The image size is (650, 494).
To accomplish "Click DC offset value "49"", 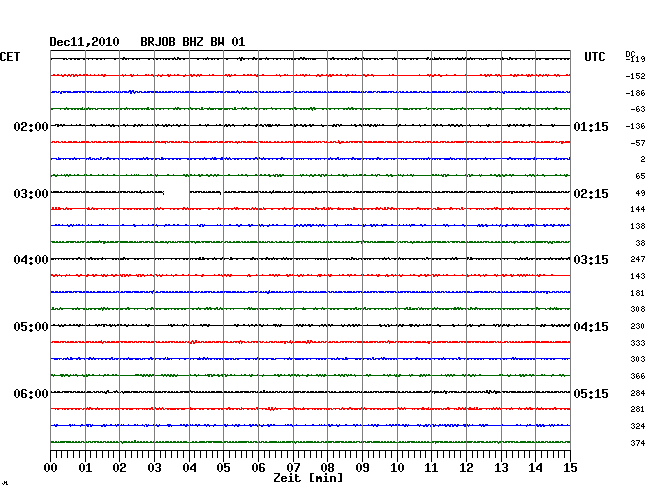I will [640, 193].
